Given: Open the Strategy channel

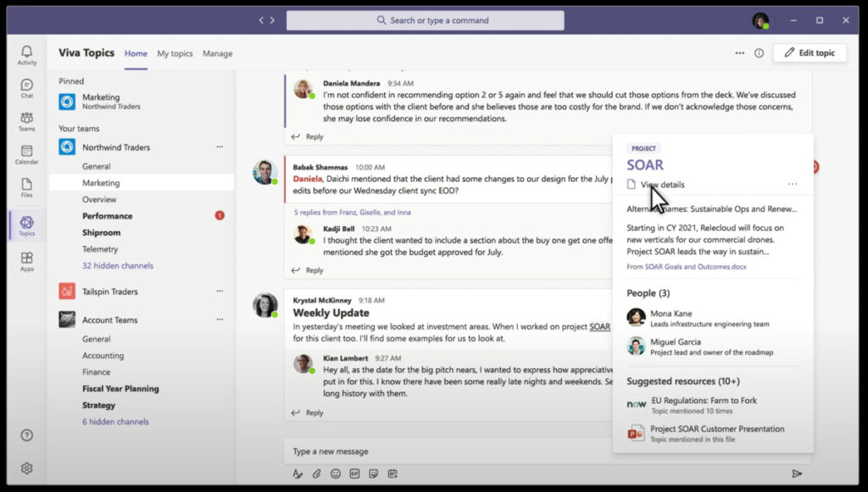Looking at the screenshot, I should point(99,406).
